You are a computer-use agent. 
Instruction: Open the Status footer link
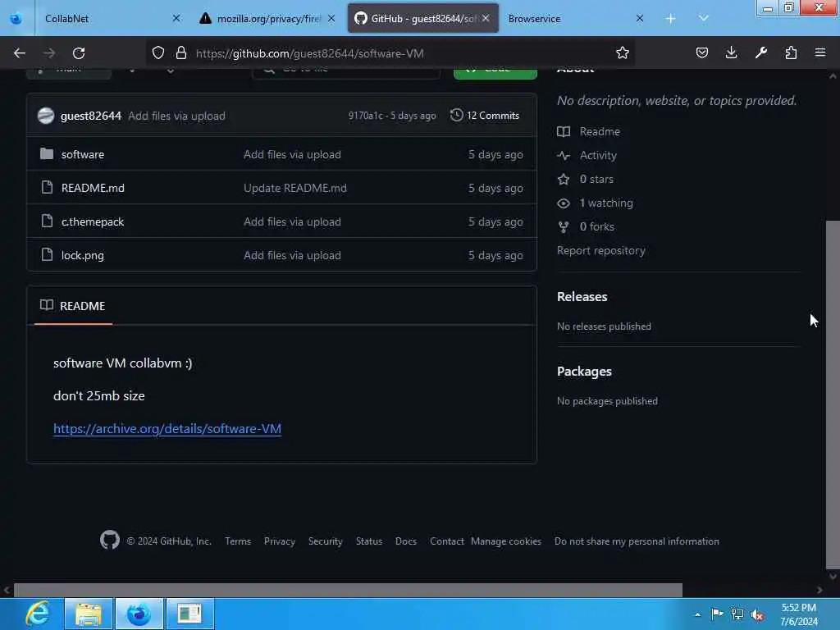(369, 541)
